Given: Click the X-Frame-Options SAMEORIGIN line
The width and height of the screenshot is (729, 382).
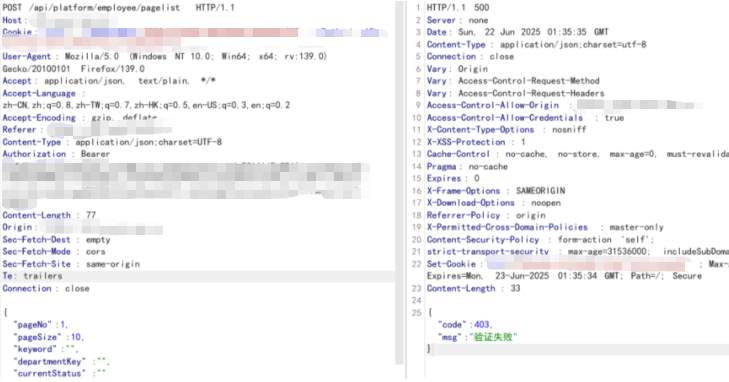Looking at the screenshot, I should point(496,191).
